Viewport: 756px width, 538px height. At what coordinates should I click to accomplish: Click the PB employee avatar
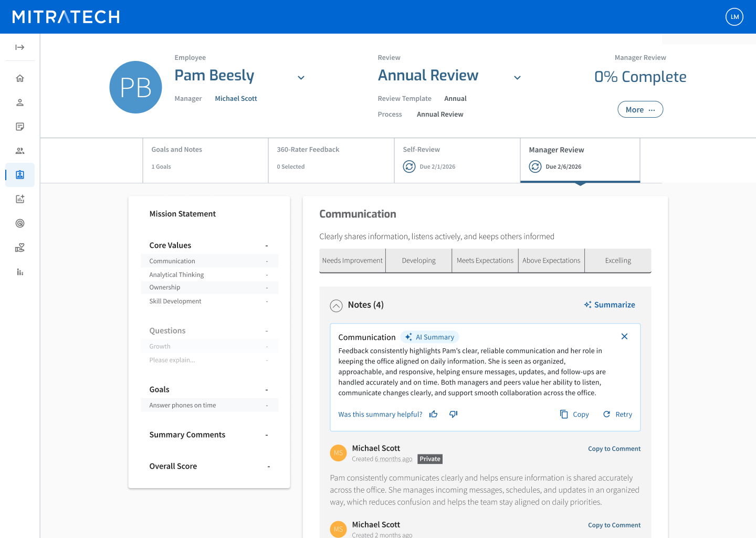135,87
